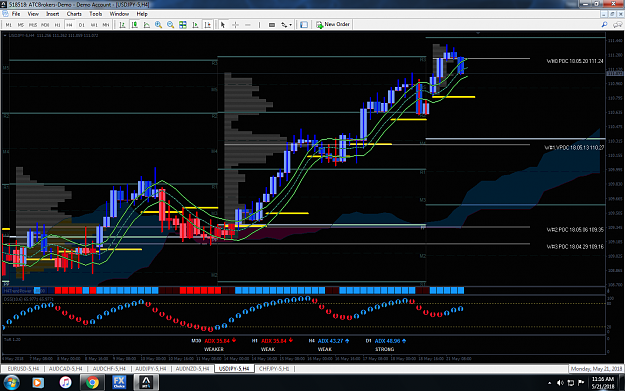Screen dimensions: 625x391
Task: Expand hidden system tray icons
Action: (550, 383)
